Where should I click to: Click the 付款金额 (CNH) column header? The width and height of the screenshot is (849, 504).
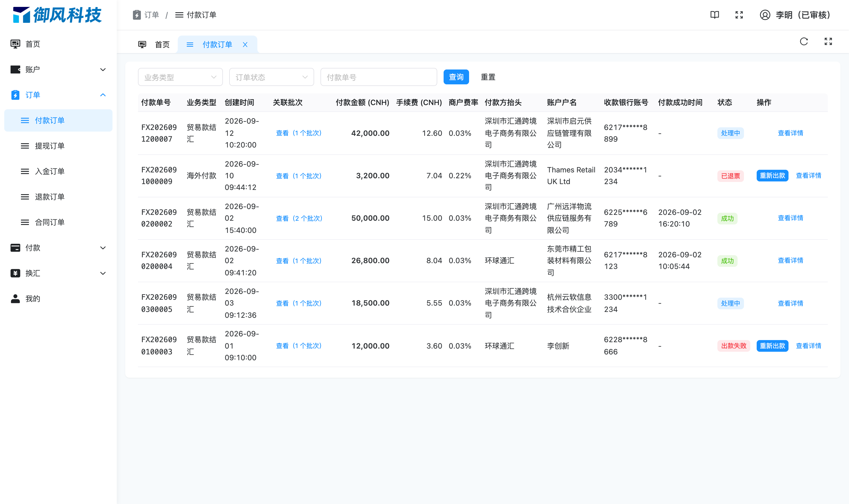(362, 103)
